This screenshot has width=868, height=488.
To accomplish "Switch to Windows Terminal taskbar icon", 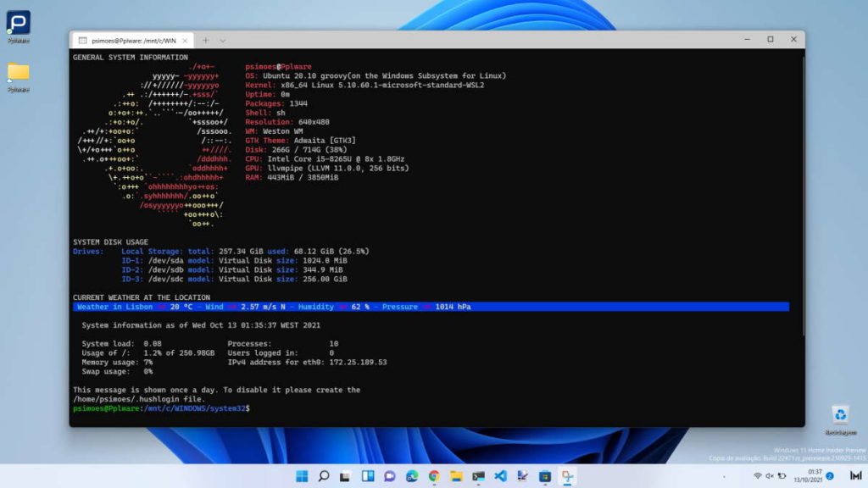I will tap(478, 476).
